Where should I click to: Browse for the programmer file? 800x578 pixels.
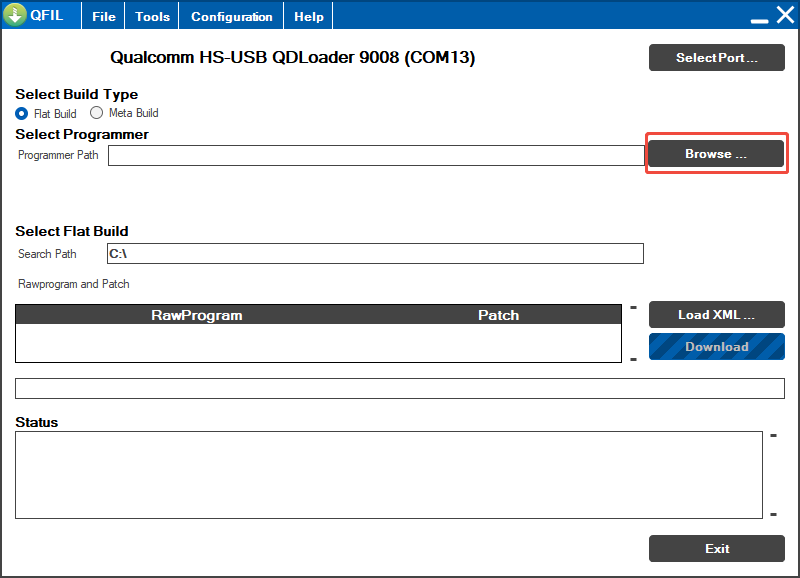716,154
